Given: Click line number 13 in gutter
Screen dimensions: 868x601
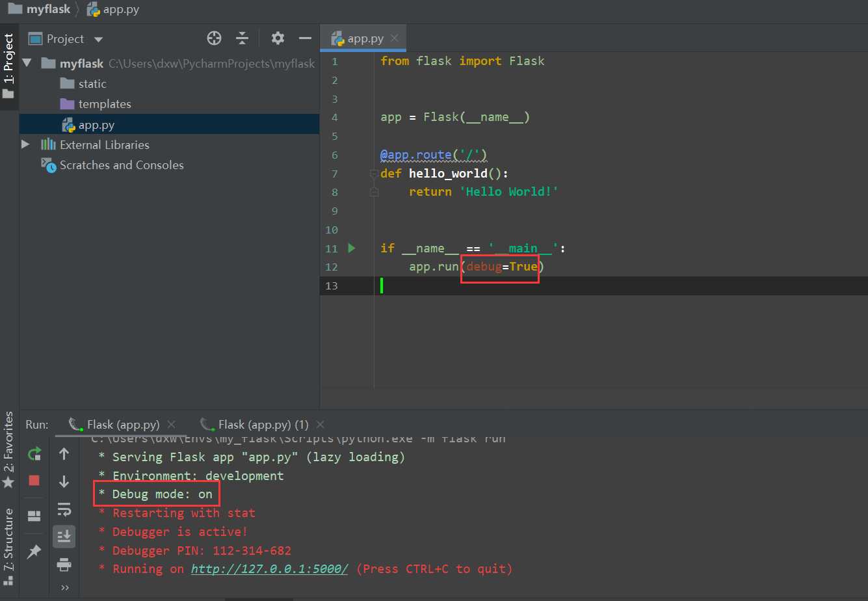Looking at the screenshot, I should 332,286.
